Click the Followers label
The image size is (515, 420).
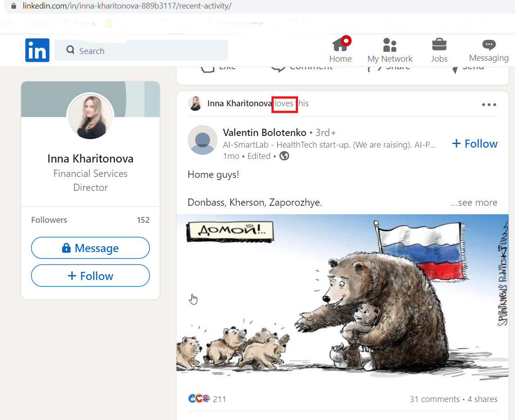(49, 220)
